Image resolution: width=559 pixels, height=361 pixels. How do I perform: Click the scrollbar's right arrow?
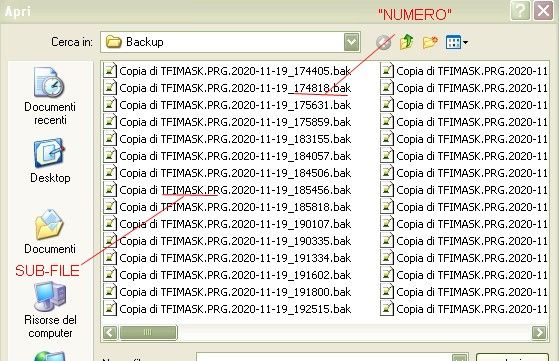[x=539, y=333]
